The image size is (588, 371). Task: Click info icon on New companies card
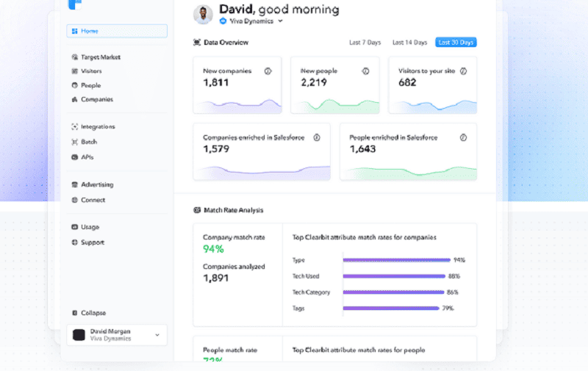(268, 71)
